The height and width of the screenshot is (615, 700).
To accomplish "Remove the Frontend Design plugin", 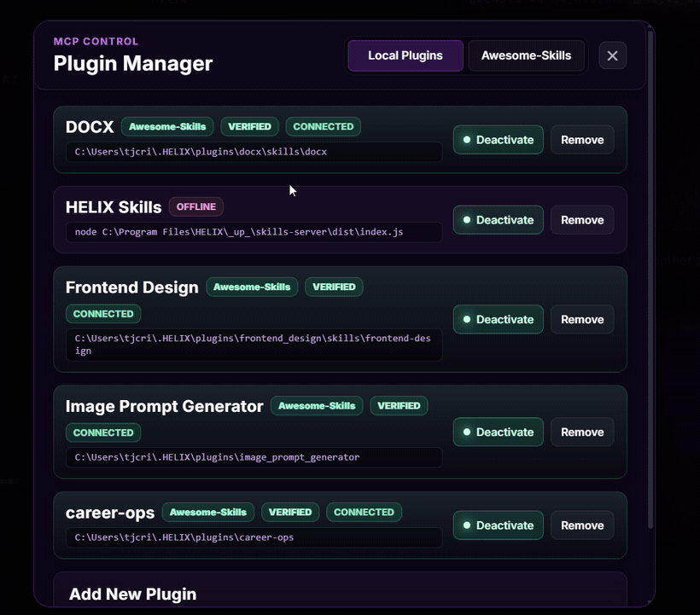I will click(582, 320).
